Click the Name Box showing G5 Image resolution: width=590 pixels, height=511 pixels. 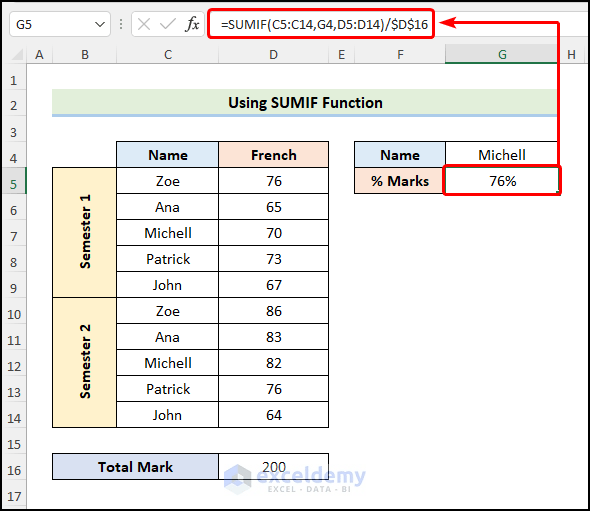tap(59, 24)
